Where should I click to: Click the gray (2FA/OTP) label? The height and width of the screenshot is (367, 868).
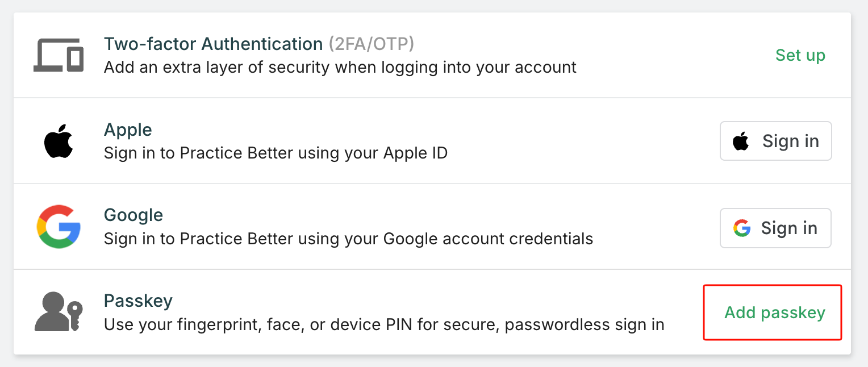coord(372,44)
